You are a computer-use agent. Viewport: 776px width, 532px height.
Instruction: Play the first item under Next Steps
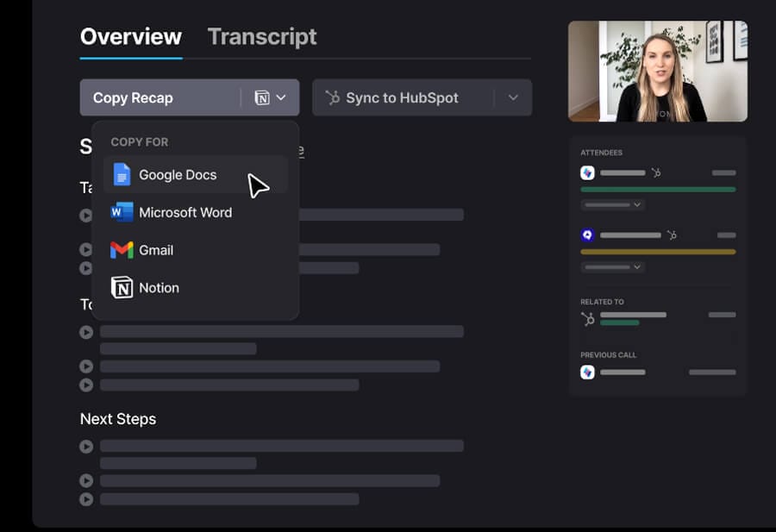[86, 447]
